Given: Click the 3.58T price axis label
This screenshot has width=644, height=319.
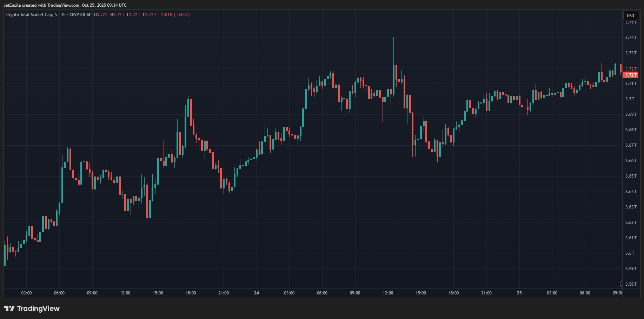Looking at the screenshot, I should coord(631,284).
